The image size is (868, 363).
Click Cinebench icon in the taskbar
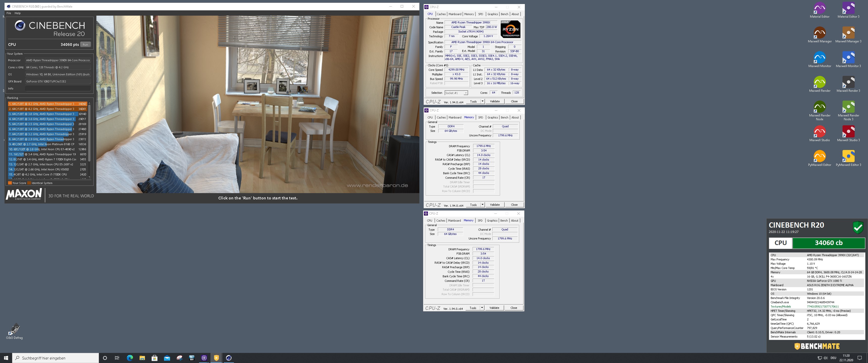tap(228, 358)
